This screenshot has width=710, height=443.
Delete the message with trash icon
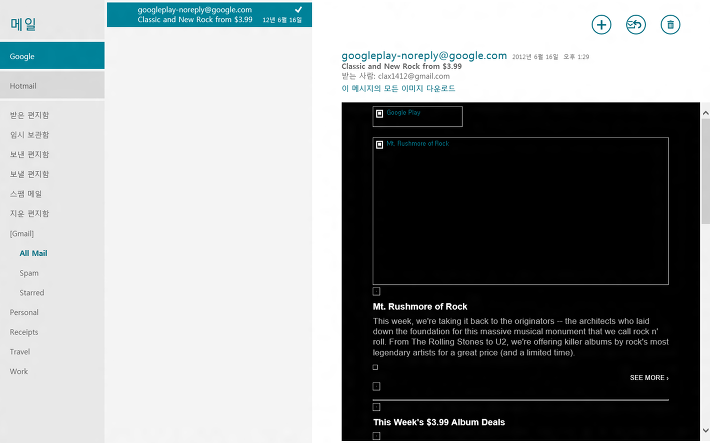point(670,24)
